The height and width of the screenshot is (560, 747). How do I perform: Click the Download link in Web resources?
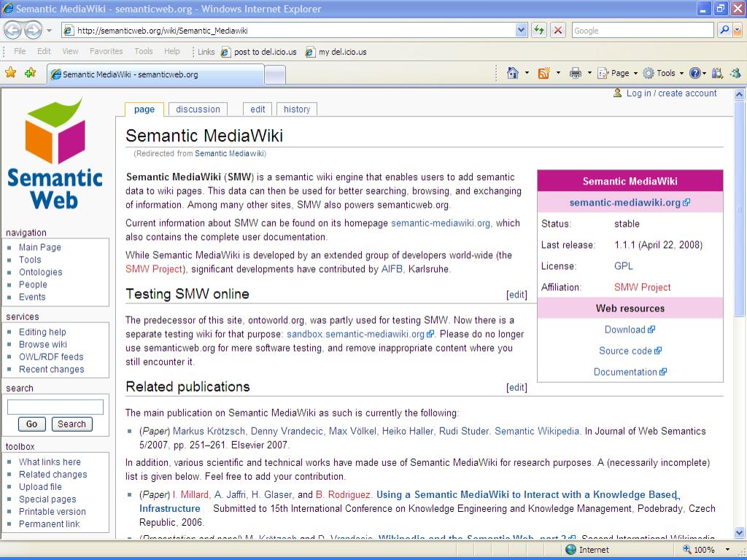(630, 330)
